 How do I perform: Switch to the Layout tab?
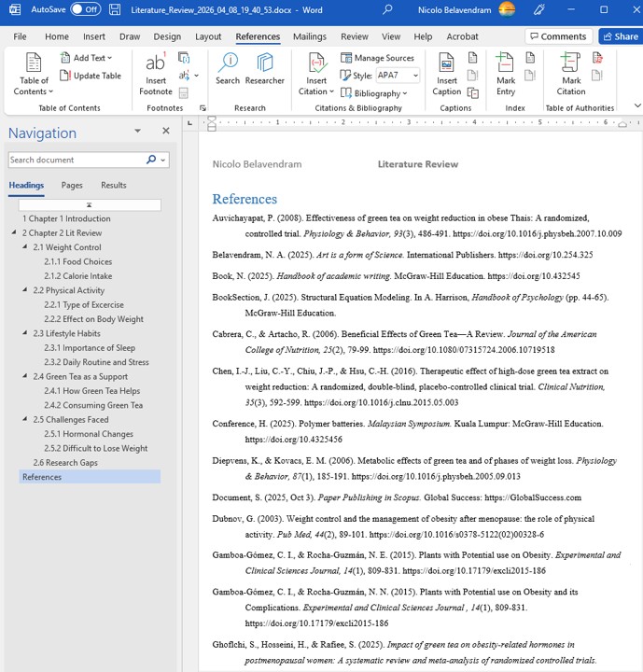(208, 36)
